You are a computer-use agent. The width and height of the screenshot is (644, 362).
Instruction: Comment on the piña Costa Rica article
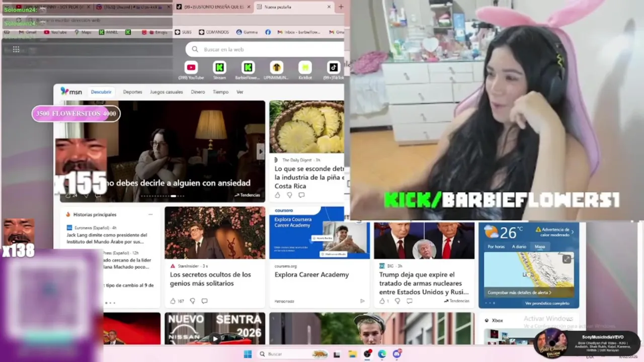point(301,195)
